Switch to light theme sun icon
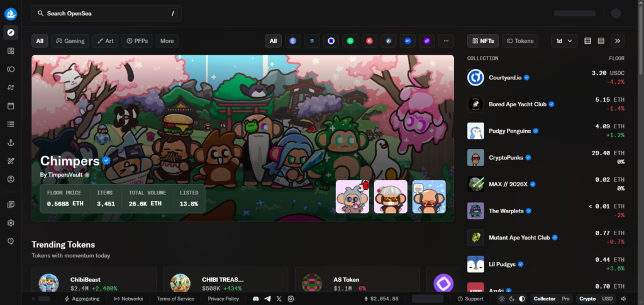This screenshot has height=305, width=644. point(501,299)
